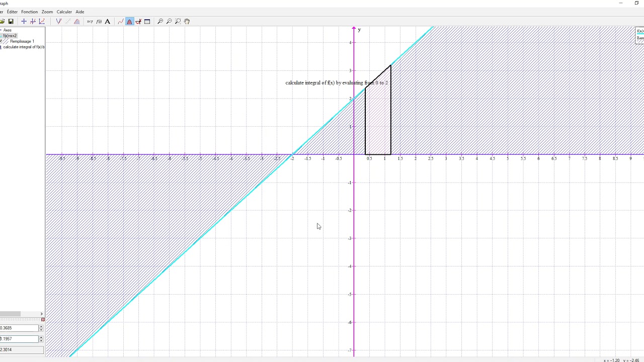Click the 1.1957 end value field
The image size is (644, 362).
(x=19, y=339)
